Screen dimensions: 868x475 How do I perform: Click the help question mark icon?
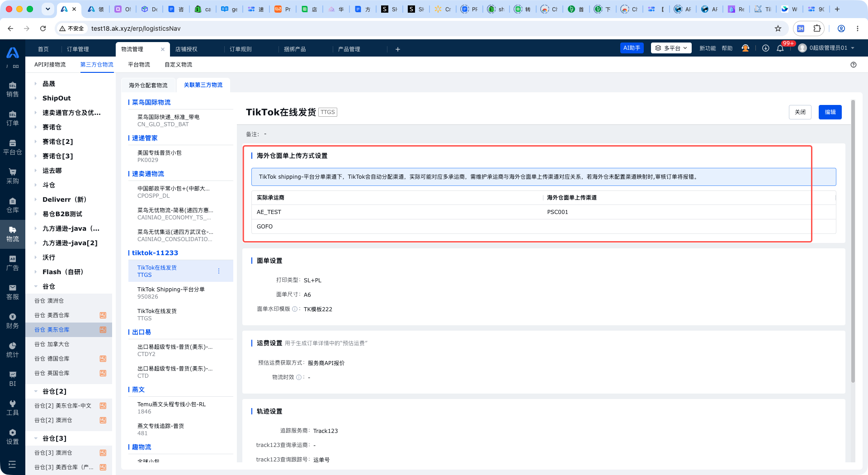tap(854, 65)
